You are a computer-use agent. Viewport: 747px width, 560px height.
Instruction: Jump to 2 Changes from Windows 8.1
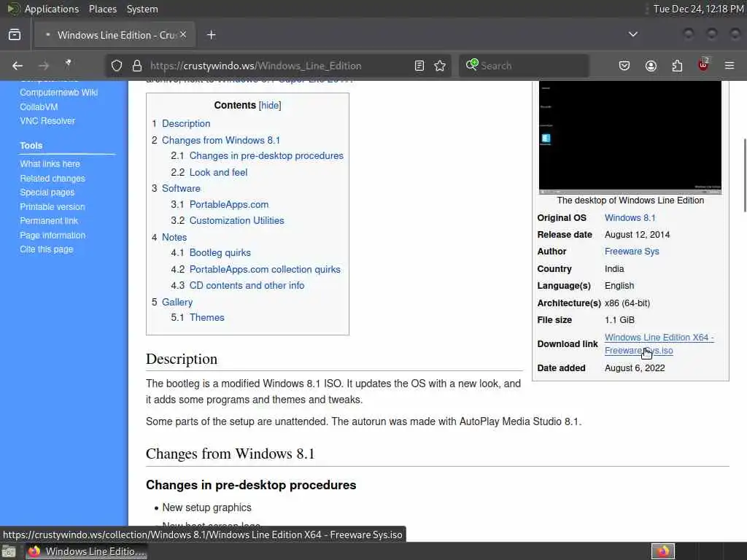(221, 141)
